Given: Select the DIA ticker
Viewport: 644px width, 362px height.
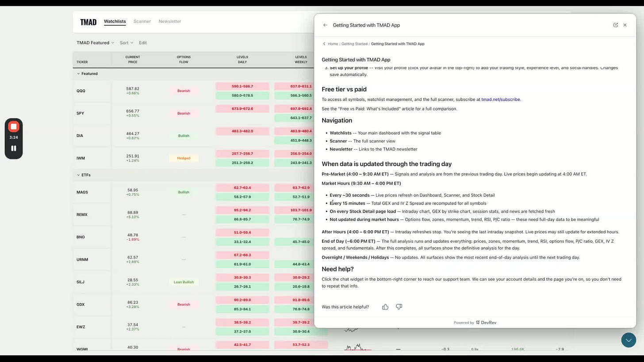Looking at the screenshot, I should click(x=80, y=136).
